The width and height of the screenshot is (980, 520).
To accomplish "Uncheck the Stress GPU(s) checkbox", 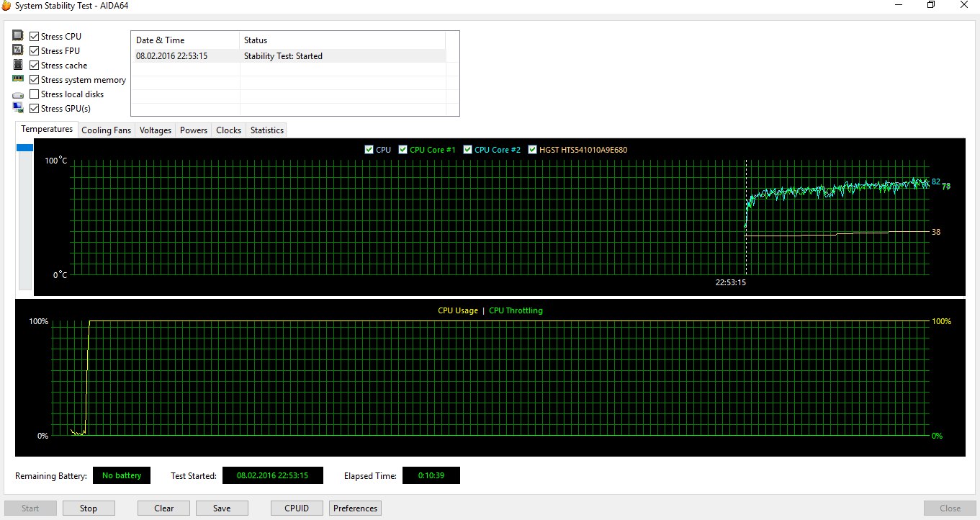I will click(35, 108).
